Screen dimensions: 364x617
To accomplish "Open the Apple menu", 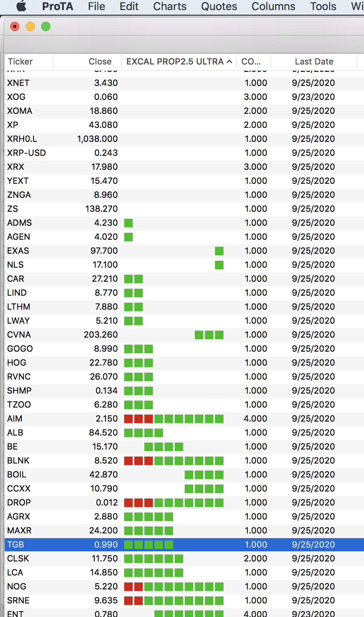I will [x=21, y=6].
